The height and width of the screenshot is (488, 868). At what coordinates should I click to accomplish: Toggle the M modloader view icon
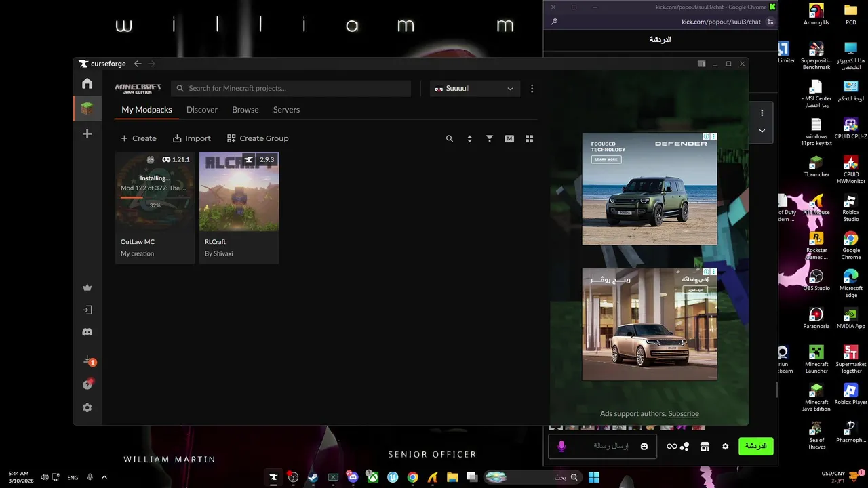[509, 138]
